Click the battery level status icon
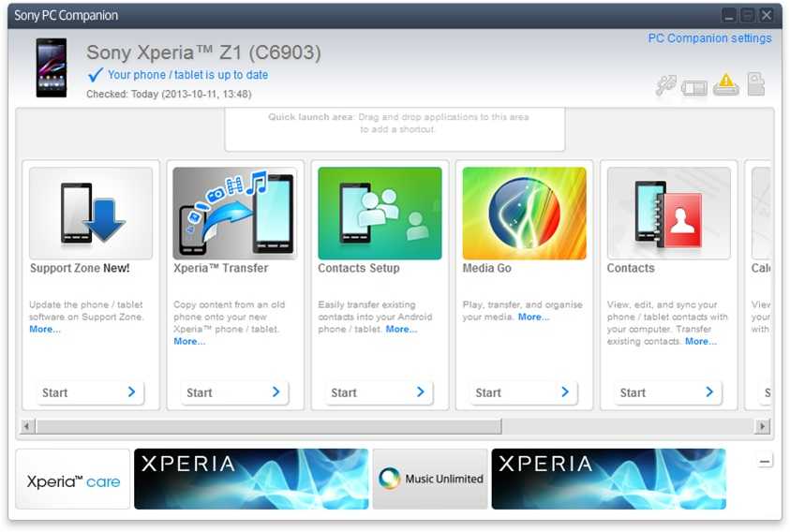This screenshot has width=790, height=532. tap(694, 87)
